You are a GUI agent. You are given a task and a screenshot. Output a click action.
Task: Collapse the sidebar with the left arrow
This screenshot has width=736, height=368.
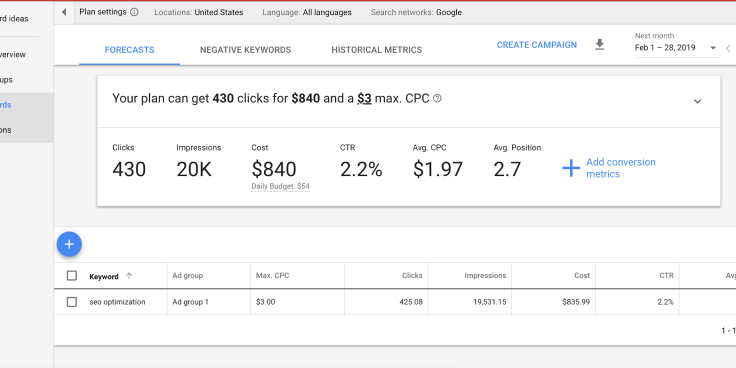pyautogui.click(x=64, y=12)
